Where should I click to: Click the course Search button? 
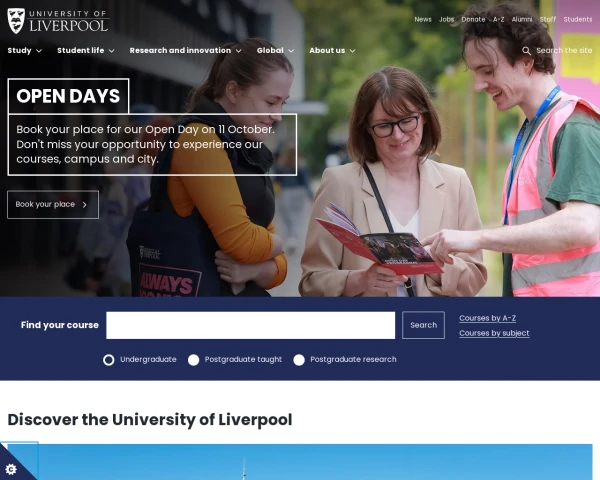(423, 325)
